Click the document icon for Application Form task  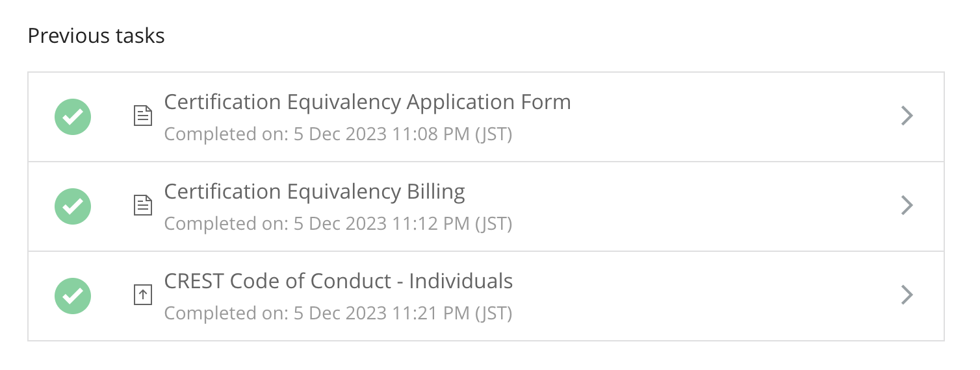coord(143,116)
